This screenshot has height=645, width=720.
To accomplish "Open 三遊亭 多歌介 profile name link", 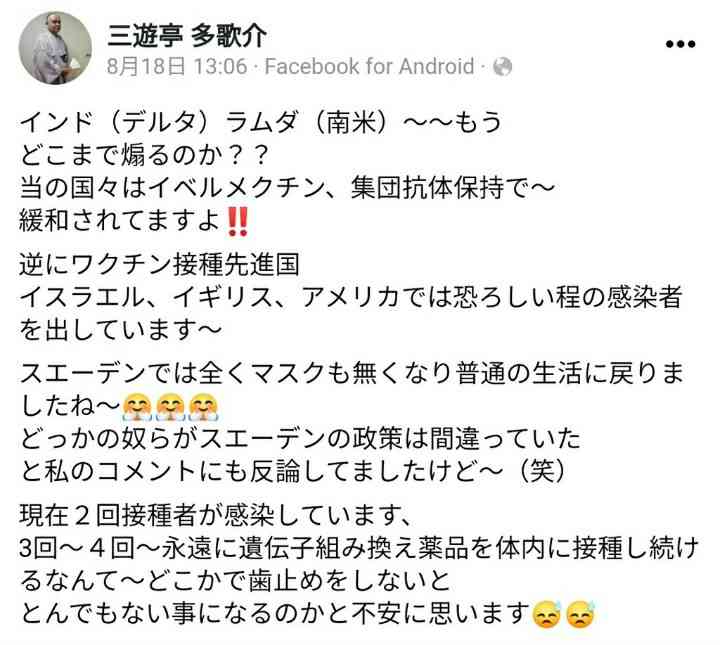I will coord(187,35).
